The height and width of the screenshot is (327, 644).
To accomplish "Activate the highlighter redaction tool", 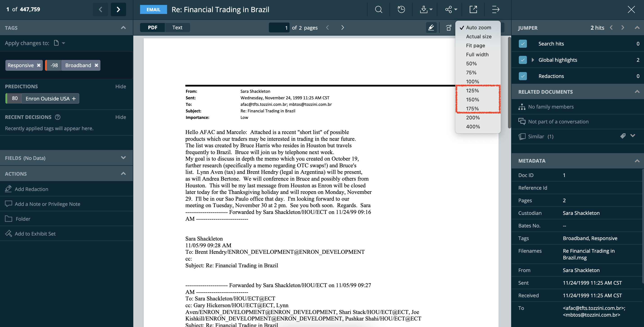I will point(431,27).
